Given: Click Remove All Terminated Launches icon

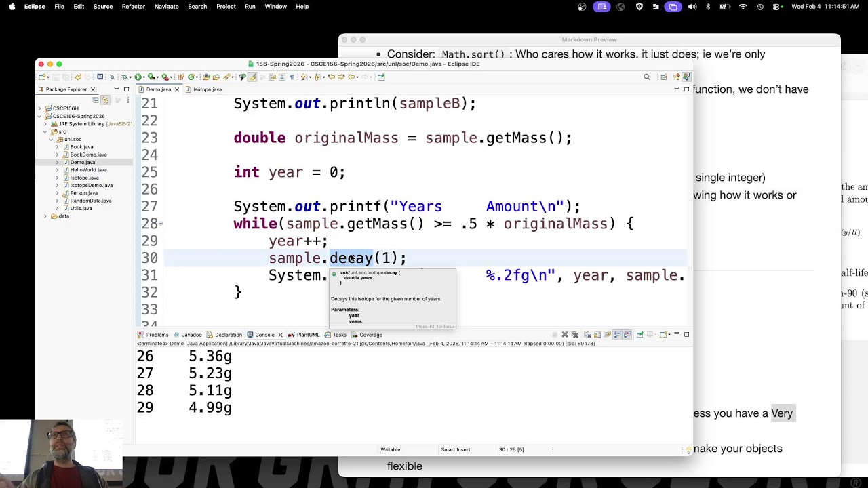Looking at the screenshot, I should pos(575,334).
